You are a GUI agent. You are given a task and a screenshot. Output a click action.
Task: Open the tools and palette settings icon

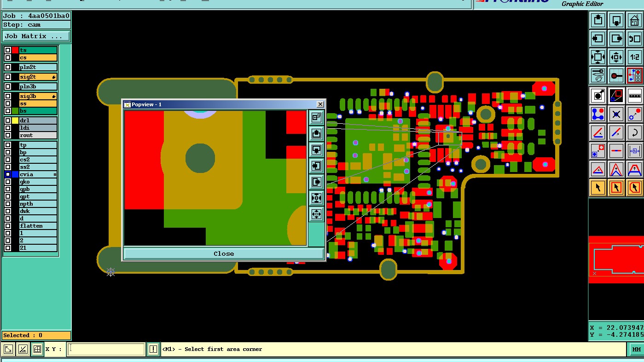tap(598, 75)
